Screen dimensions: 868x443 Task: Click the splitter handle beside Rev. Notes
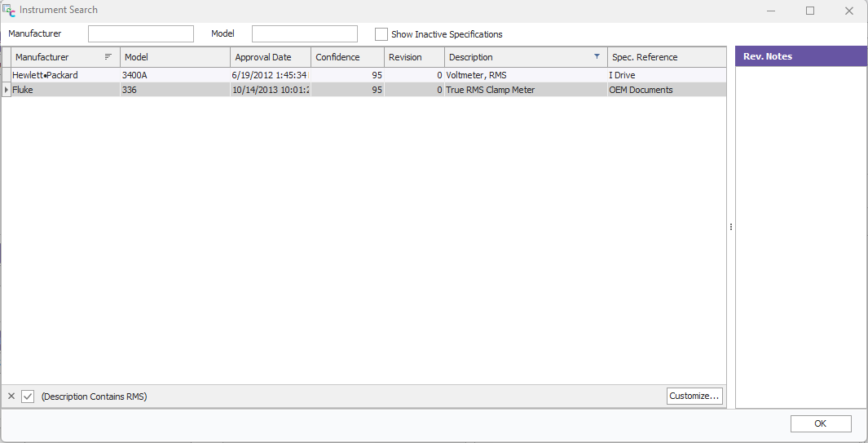(x=731, y=227)
